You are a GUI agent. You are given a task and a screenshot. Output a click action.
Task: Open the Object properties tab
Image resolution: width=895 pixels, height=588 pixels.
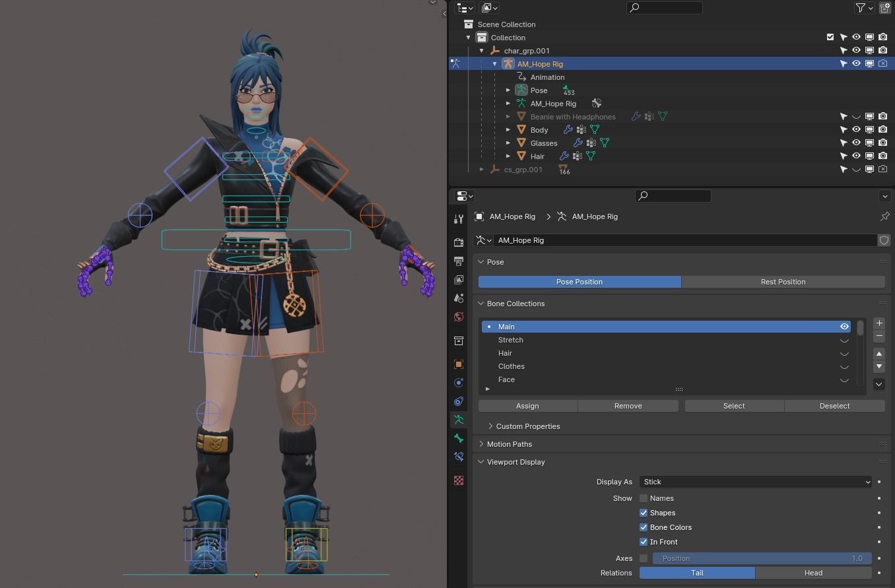tap(459, 364)
